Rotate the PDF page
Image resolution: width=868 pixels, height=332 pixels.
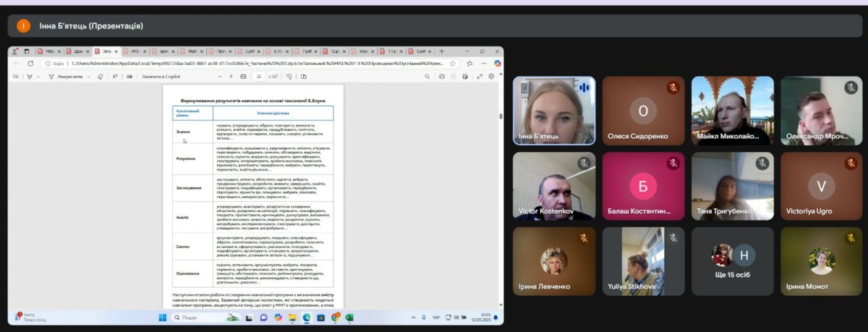[x=289, y=76]
